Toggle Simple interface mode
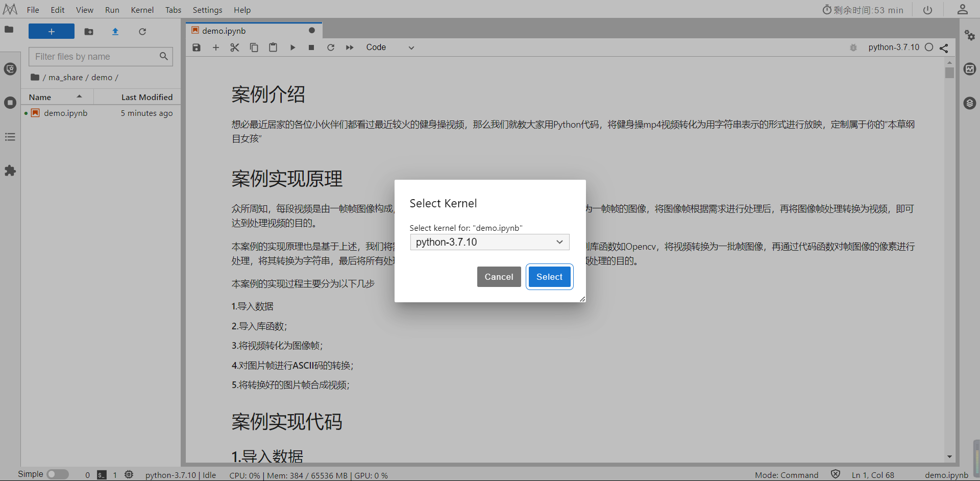 click(x=58, y=474)
